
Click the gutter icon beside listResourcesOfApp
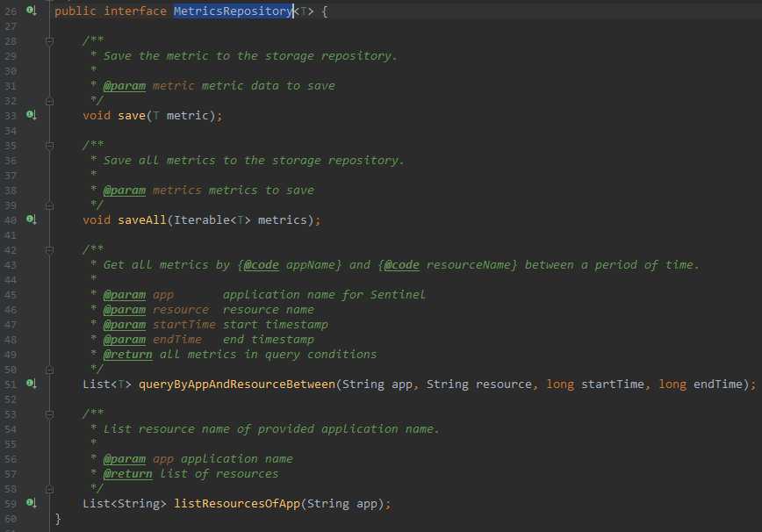coord(32,503)
